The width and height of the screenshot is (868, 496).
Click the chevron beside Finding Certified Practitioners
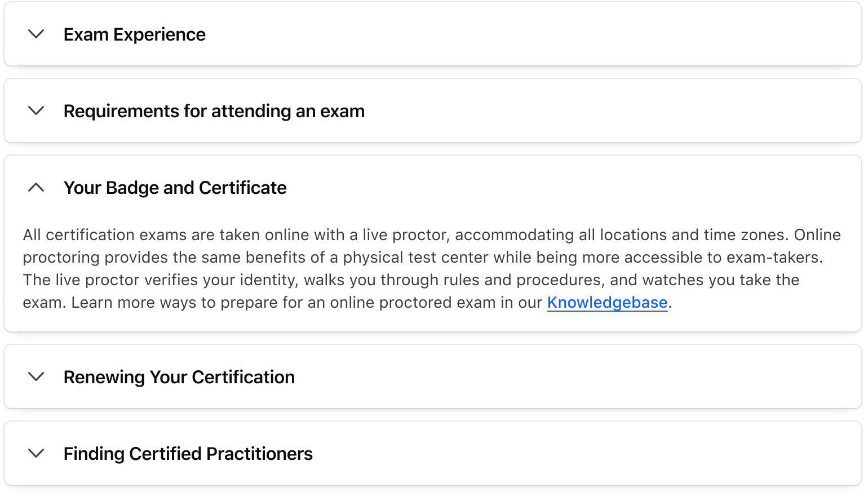pyautogui.click(x=36, y=454)
